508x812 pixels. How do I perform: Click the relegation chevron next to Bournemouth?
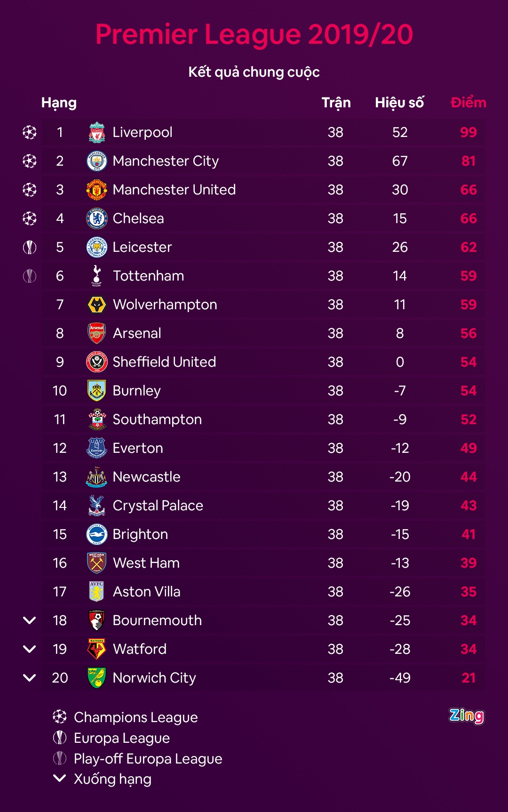tap(30, 620)
